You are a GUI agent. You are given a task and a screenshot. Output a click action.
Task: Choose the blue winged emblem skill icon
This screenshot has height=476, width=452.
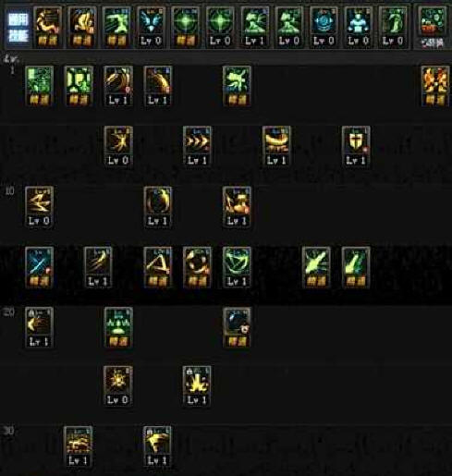[x=151, y=28]
